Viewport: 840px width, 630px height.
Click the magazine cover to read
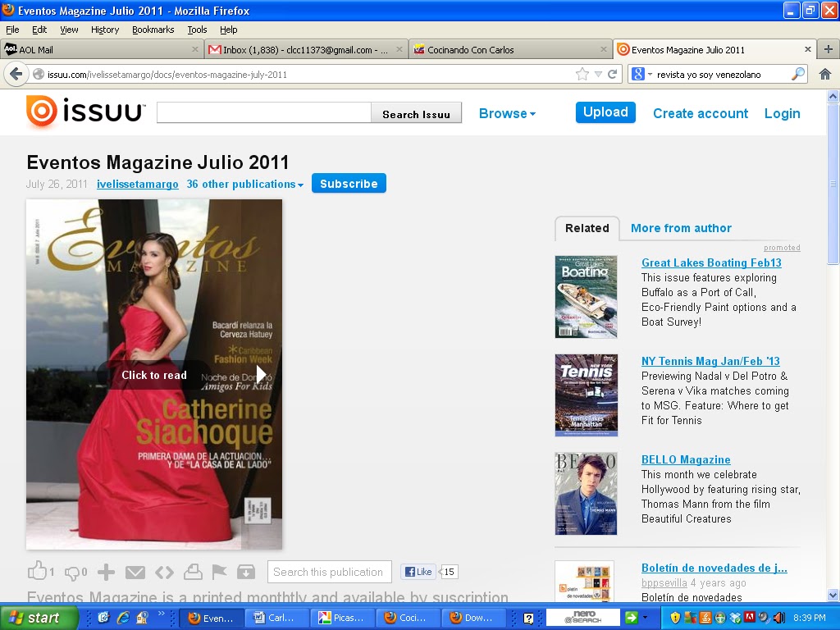pyautogui.click(x=154, y=374)
